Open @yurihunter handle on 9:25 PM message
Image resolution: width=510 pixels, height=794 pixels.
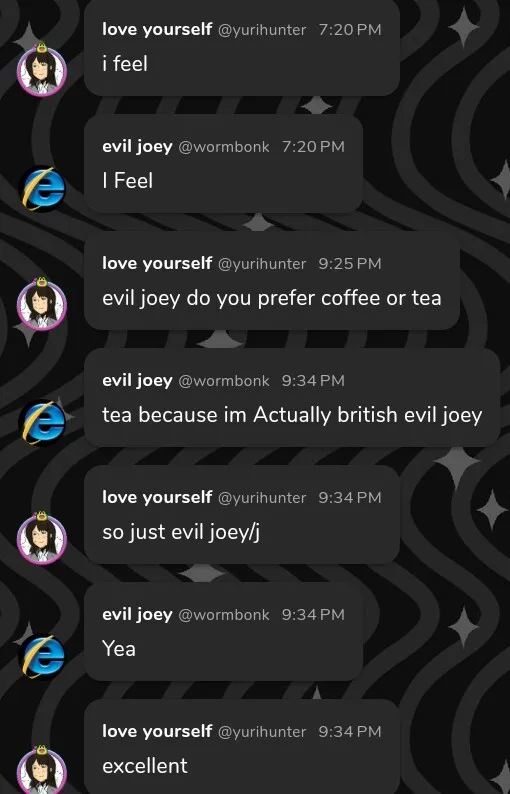(262, 264)
